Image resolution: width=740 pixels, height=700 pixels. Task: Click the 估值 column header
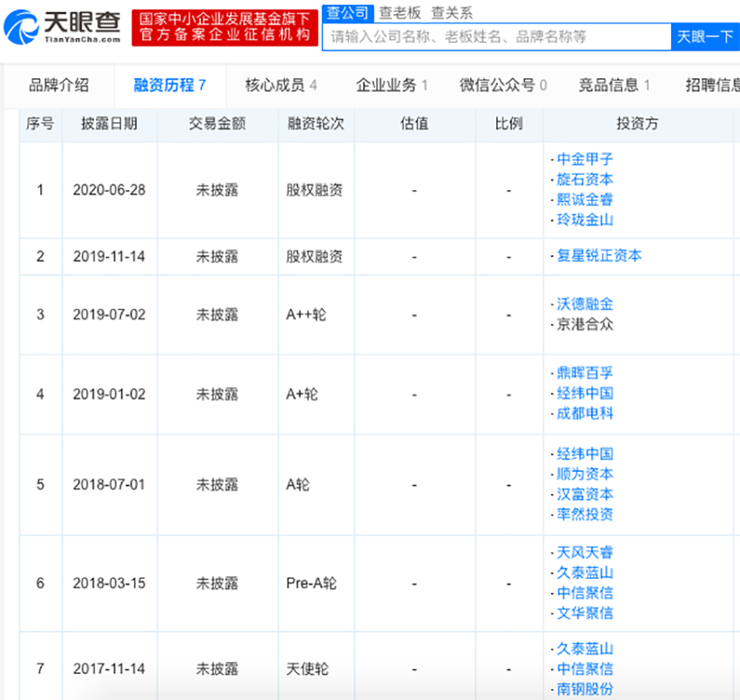[415, 124]
